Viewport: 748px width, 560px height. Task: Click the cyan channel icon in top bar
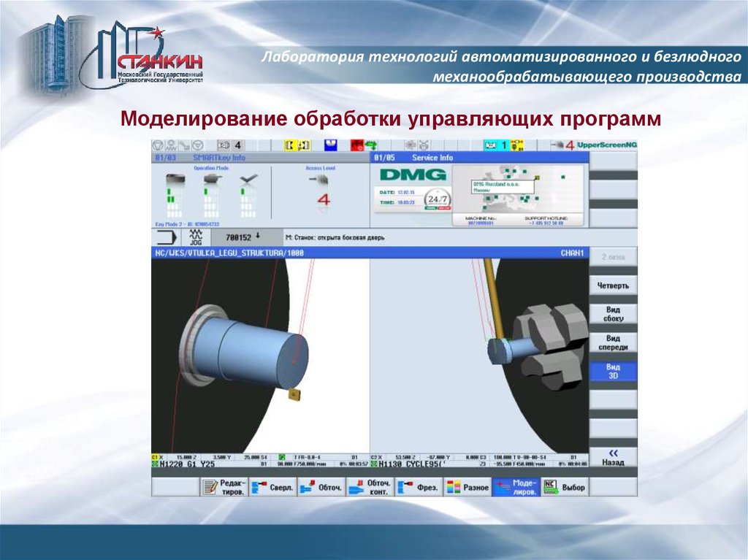pos(490,145)
